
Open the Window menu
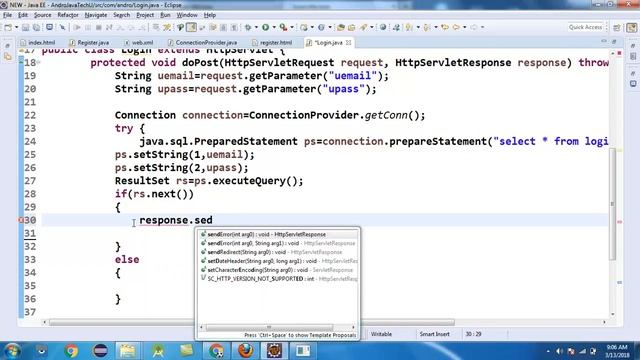[x=187, y=15]
